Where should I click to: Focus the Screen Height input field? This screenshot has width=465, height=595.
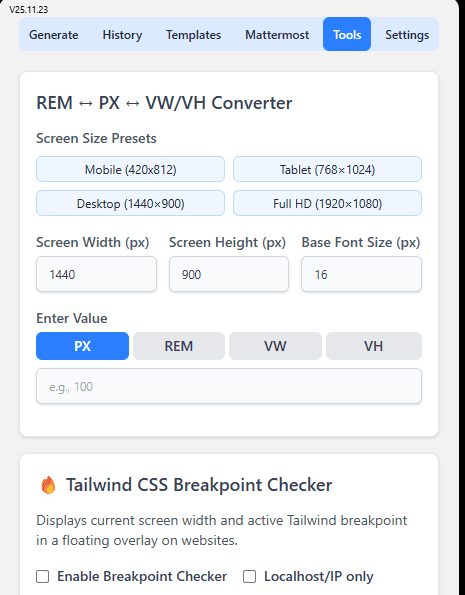click(229, 274)
